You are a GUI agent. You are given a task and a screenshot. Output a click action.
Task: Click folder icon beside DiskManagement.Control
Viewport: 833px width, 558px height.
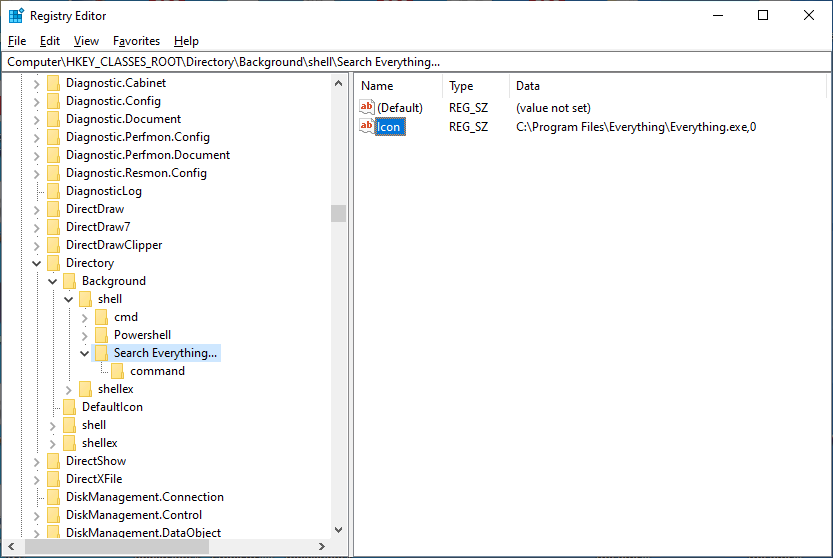tap(53, 515)
